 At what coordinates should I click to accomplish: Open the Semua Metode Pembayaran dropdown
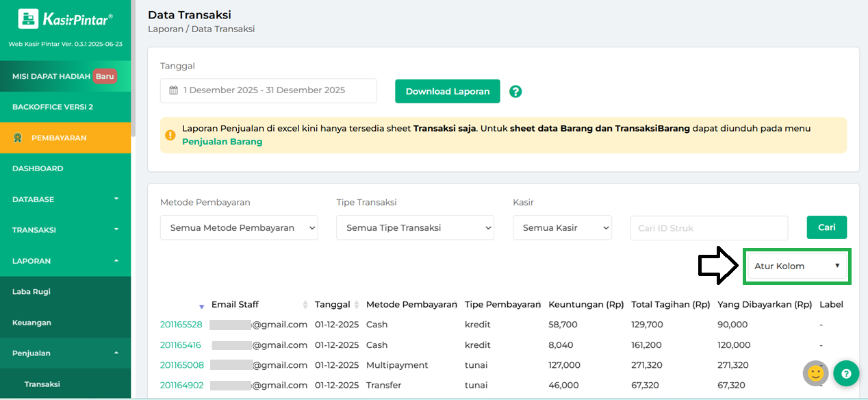tap(239, 228)
